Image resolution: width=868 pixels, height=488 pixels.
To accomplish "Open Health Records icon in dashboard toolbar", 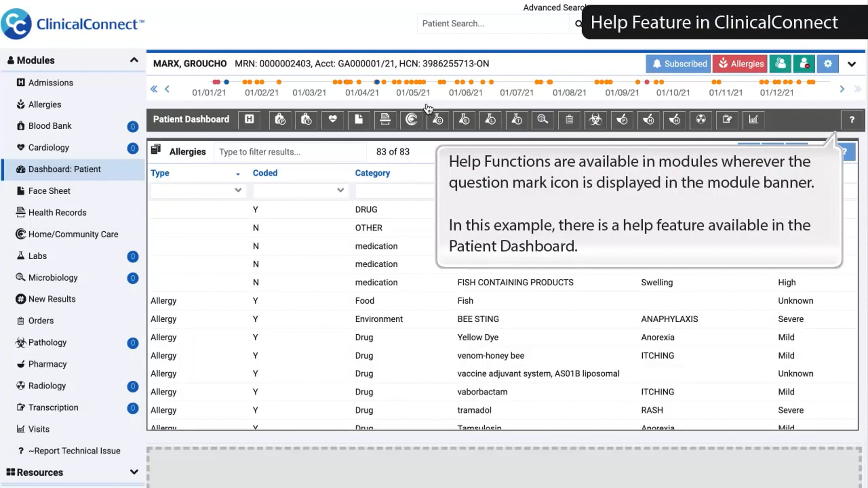I will (385, 119).
